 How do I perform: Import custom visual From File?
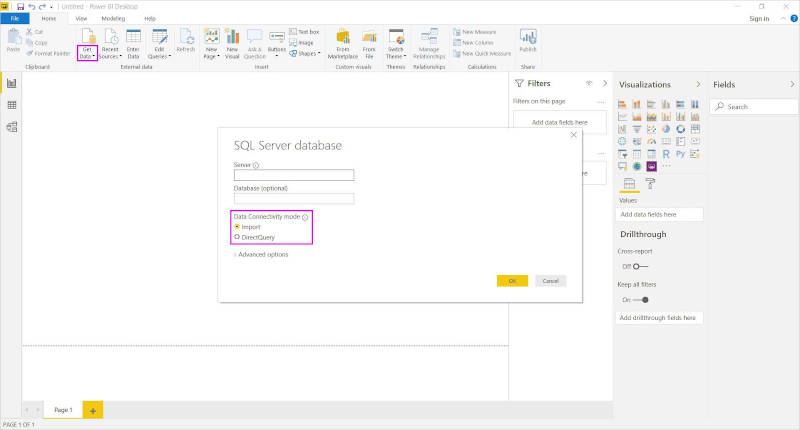369,44
